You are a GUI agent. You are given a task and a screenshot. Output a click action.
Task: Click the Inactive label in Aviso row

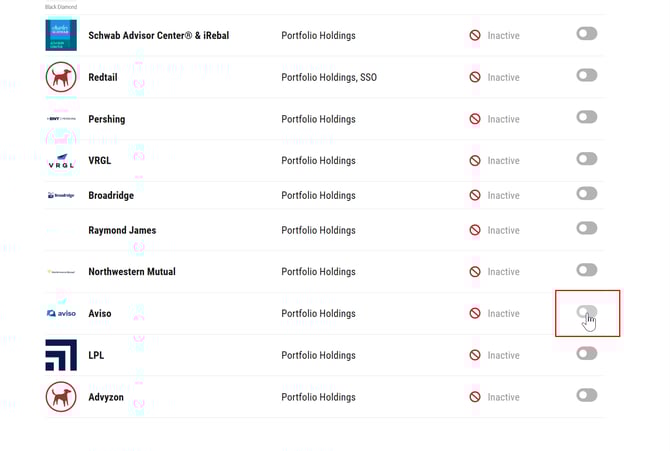pyautogui.click(x=503, y=314)
